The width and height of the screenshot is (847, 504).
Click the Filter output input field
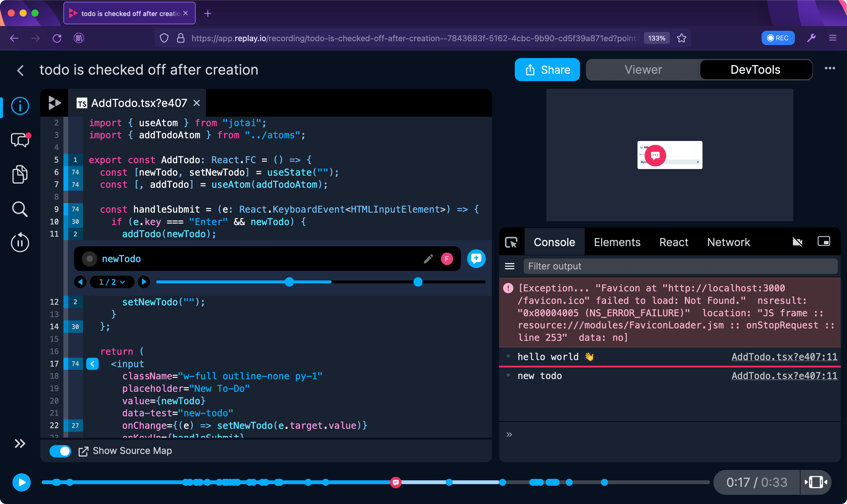(680, 266)
